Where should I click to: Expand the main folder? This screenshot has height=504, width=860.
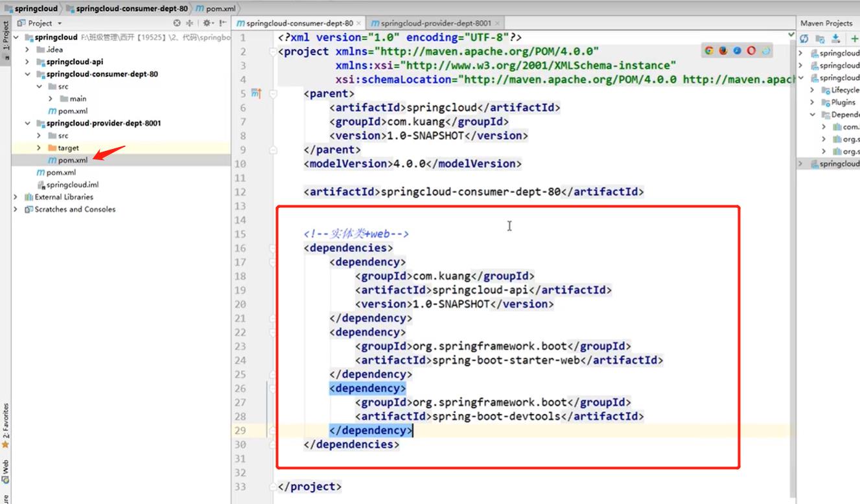(x=51, y=99)
